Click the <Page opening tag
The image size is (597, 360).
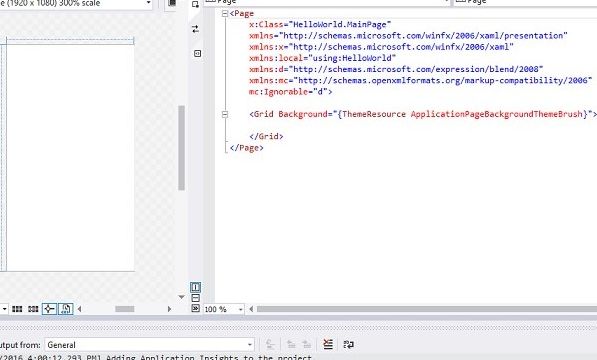click(x=242, y=14)
